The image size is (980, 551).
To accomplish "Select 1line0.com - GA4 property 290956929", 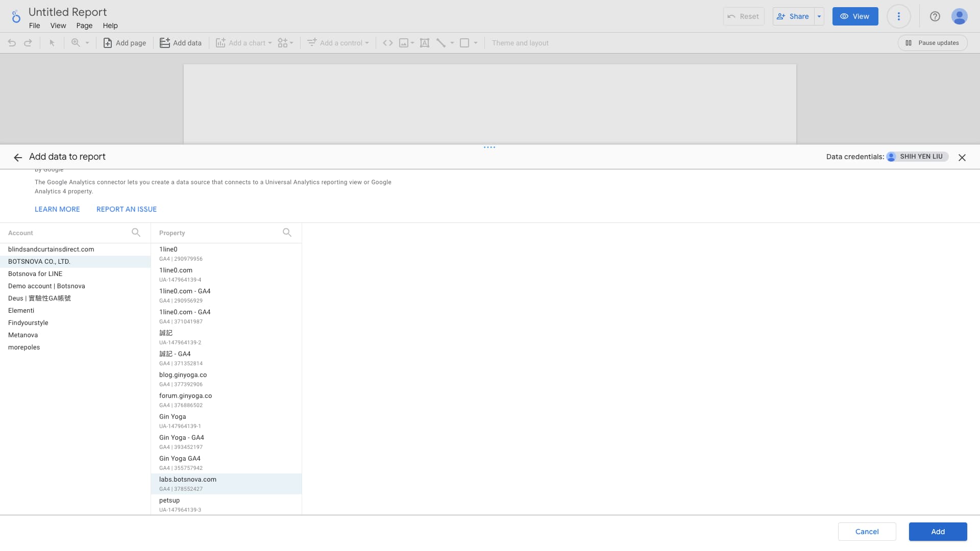I will click(x=226, y=295).
